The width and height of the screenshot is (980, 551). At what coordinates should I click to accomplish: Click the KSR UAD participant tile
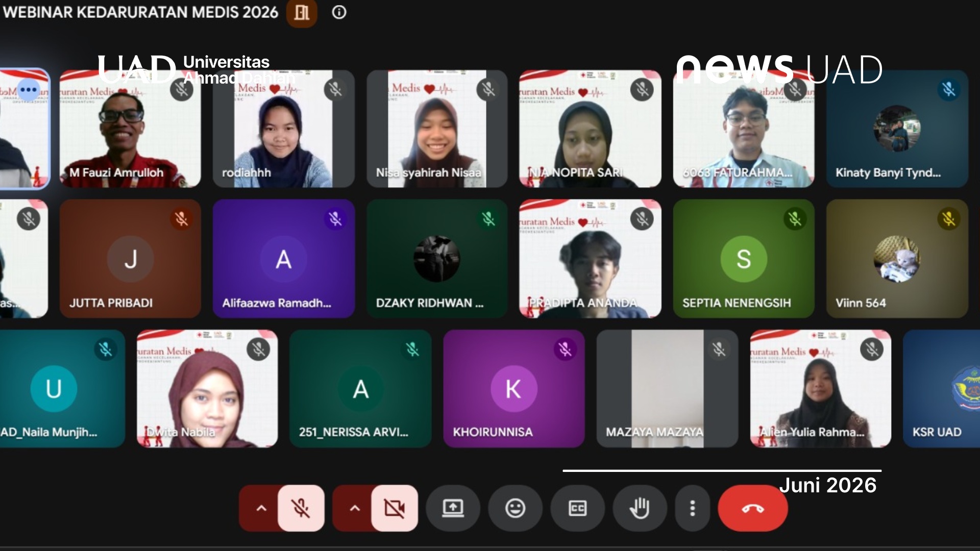[941, 389]
